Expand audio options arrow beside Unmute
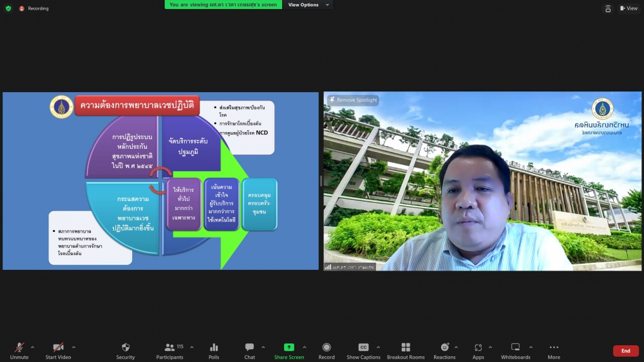The height and width of the screenshot is (362, 644). (x=32, y=347)
